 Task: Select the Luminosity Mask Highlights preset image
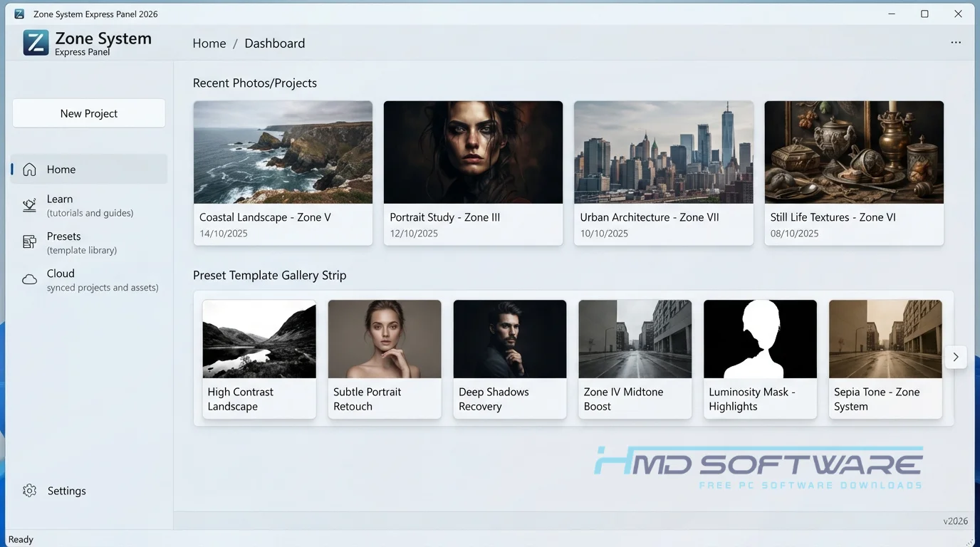(761, 339)
